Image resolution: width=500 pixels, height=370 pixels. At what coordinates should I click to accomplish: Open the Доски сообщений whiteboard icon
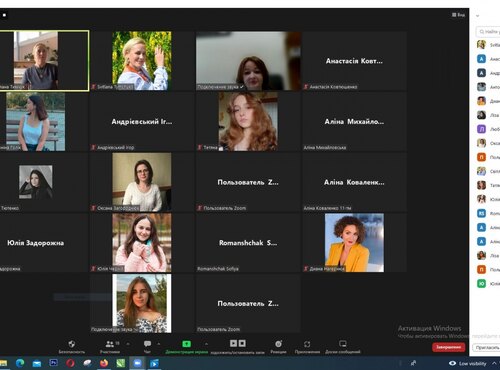click(343, 344)
